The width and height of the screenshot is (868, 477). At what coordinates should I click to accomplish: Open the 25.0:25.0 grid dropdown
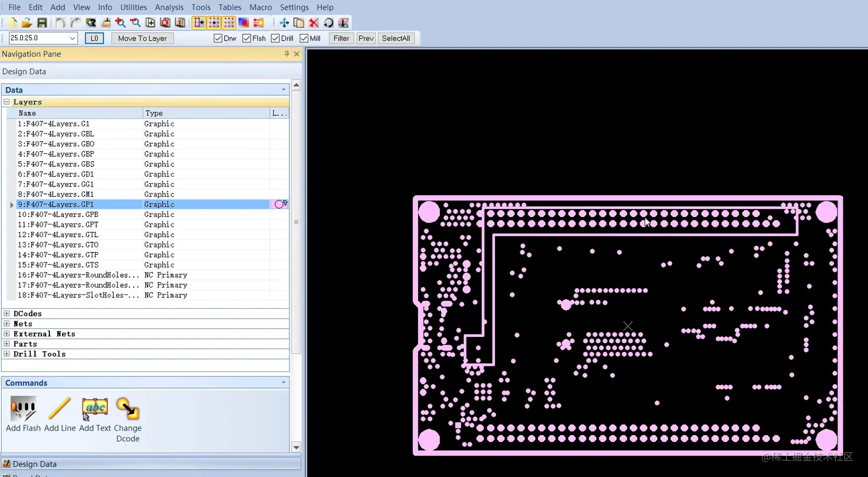72,38
